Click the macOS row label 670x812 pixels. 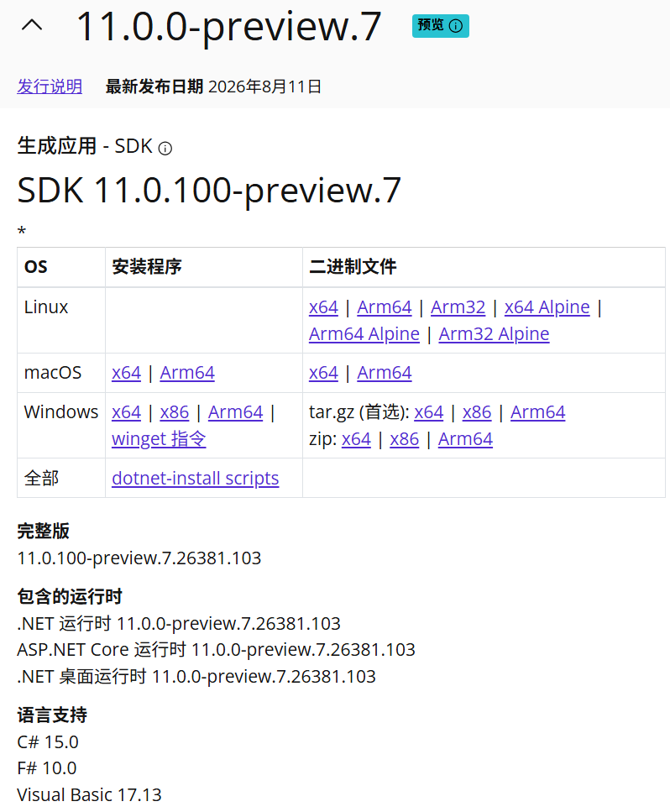tap(53, 373)
